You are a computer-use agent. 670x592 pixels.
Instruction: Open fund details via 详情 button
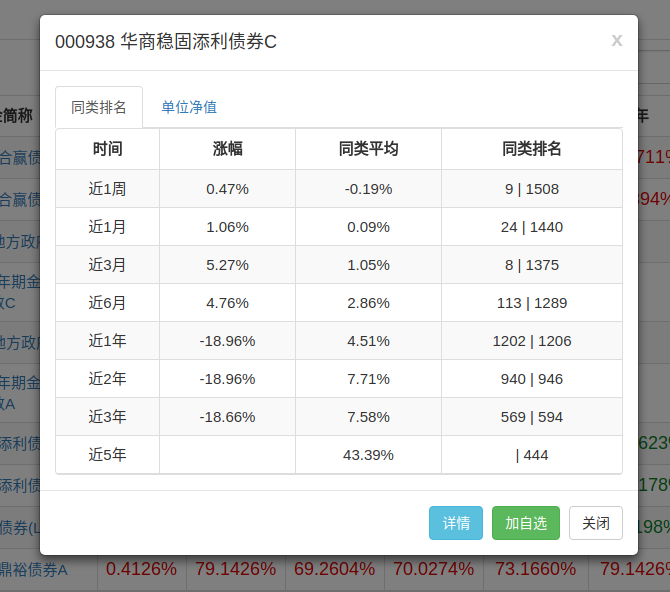[456, 523]
